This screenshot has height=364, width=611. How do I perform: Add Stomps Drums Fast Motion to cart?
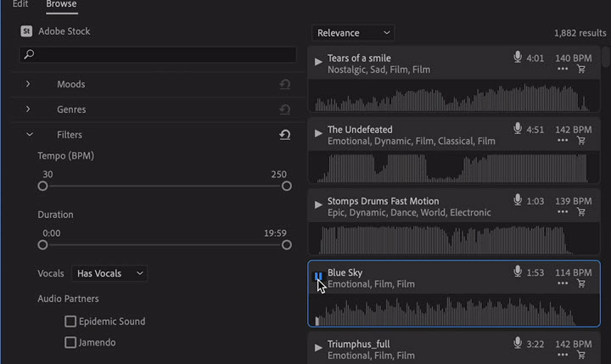click(x=581, y=212)
